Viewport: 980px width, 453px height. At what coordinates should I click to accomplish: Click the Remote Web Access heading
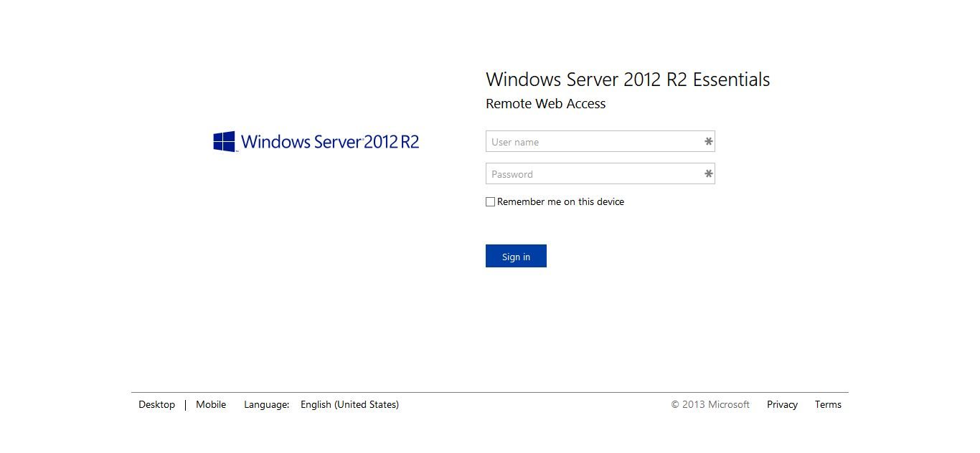[x=545, y=104]
